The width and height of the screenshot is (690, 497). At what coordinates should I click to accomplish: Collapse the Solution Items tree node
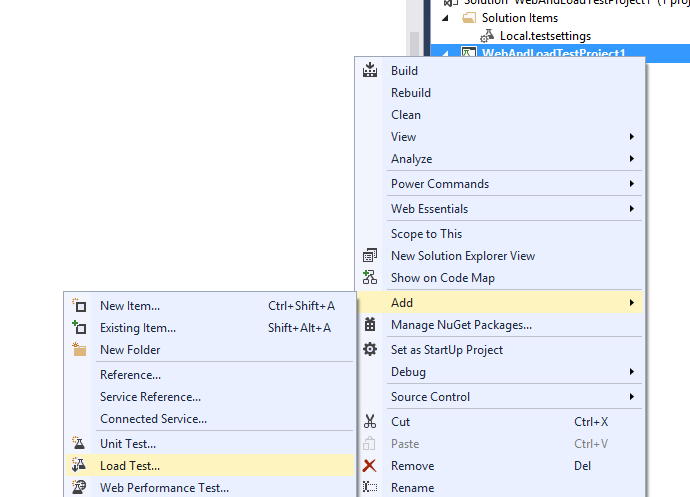pos(446,19)
